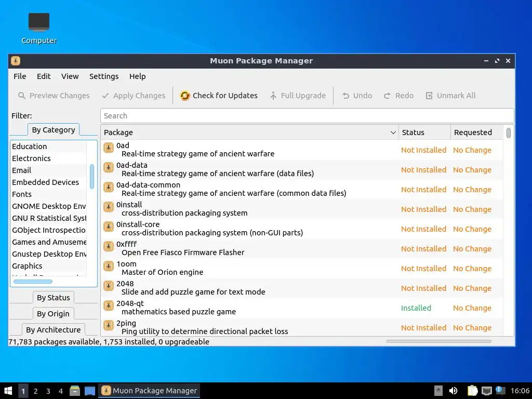Click the blue show-desktop taskbar icon
The image size is (532, 399).
point(89,391)
